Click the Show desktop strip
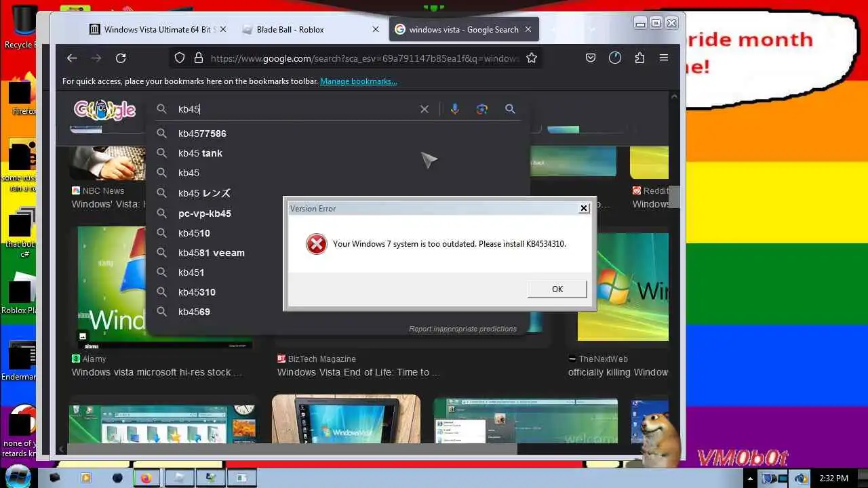Image resolution: width=868 pixels, height=488 pixels. pos(863,479)
